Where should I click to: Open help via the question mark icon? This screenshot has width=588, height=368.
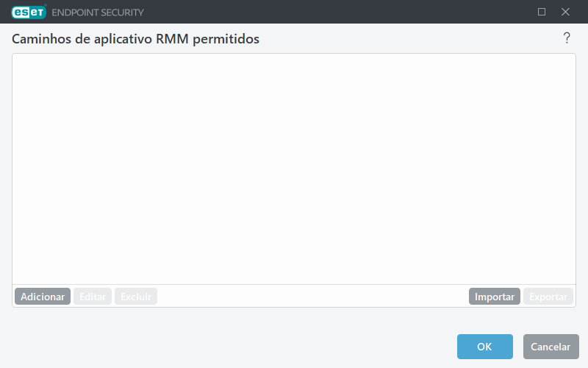pos(567,38)
